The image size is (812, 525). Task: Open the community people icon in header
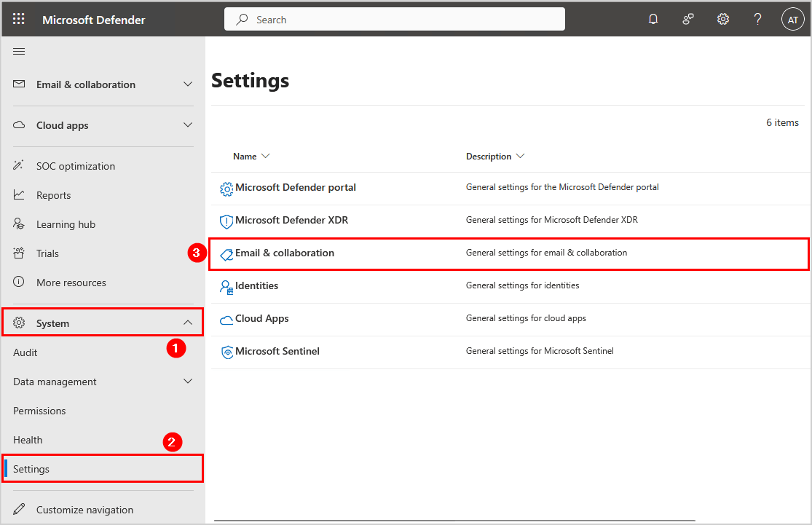688,20
